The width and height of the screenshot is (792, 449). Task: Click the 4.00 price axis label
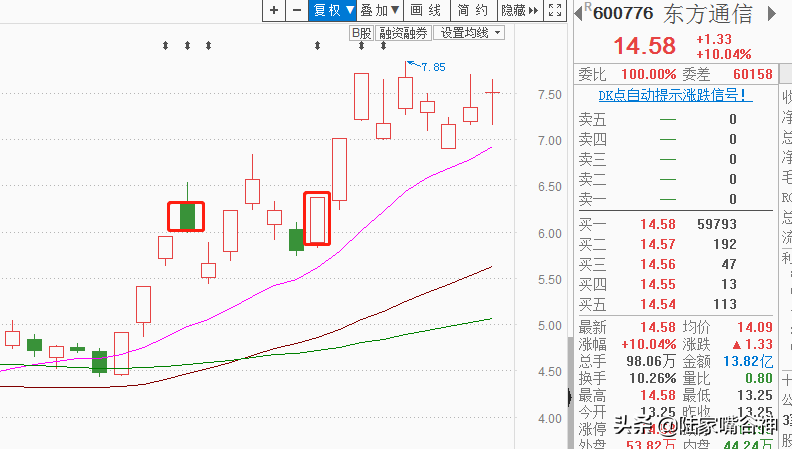[x=550, y=419]
